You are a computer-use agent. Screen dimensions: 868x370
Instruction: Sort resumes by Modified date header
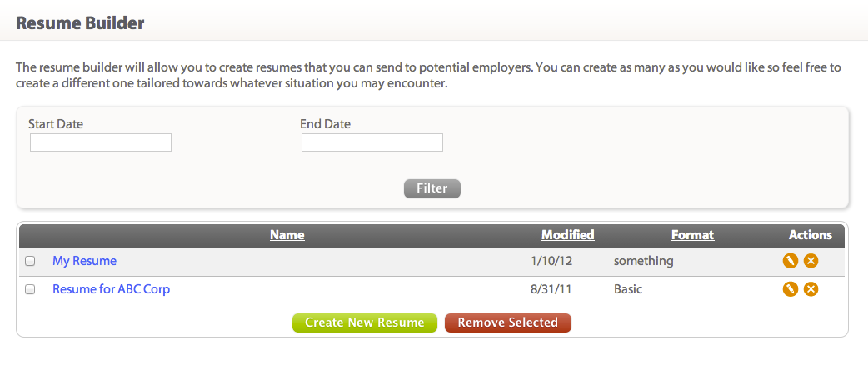click(567, 235)
